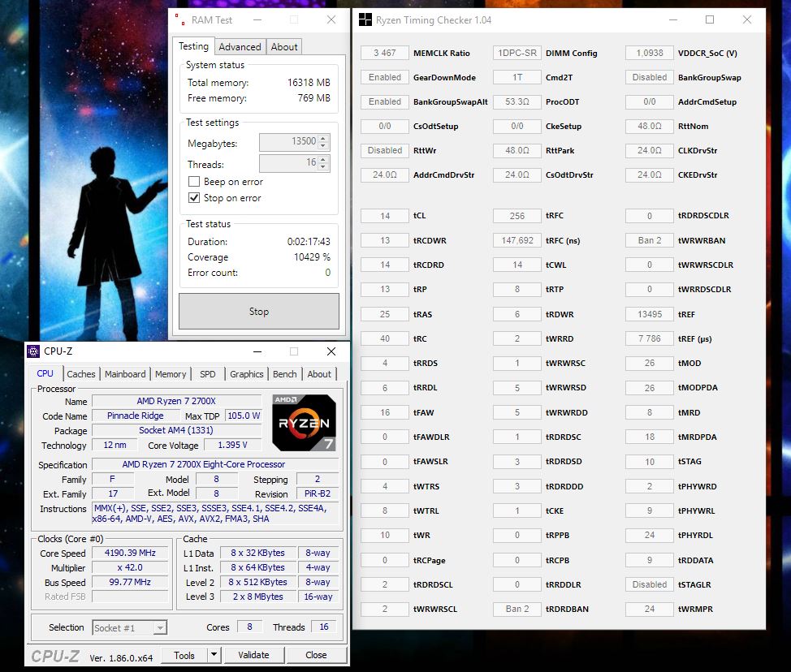Minimize the RAM Test window

click(x=257, y=20)
